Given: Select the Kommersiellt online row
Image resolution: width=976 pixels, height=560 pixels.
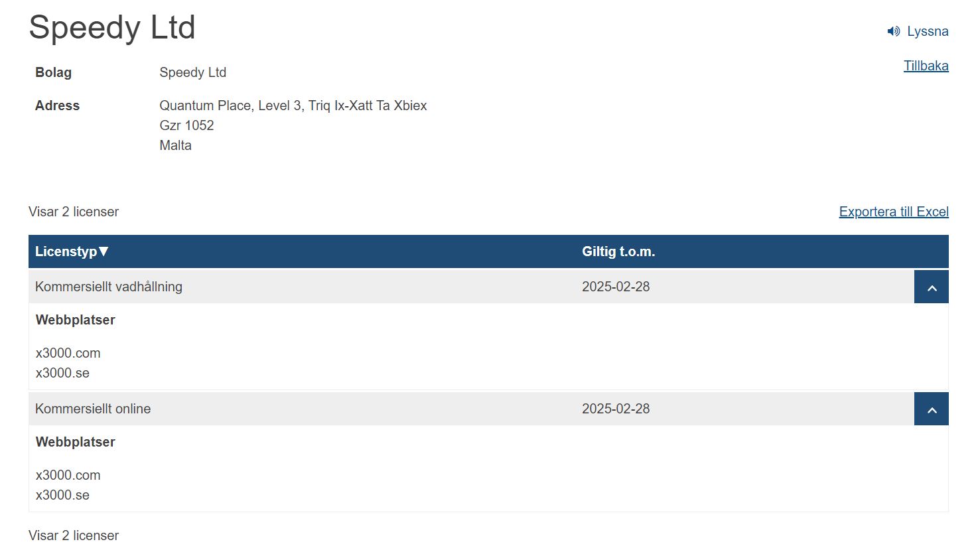Looking at the screenshot, I should [471, 409].
